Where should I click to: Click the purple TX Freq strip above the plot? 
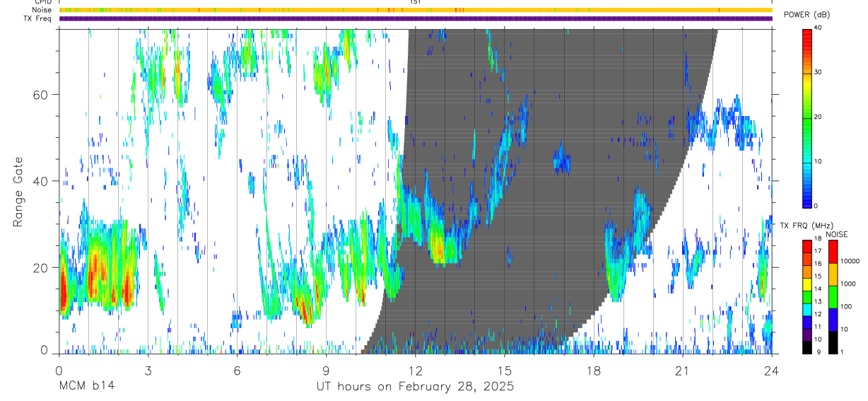point(416,18)
